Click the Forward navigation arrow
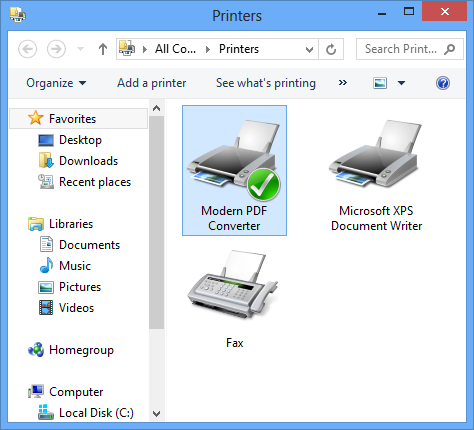The image size is (474, 430). (x=56, y=49)
